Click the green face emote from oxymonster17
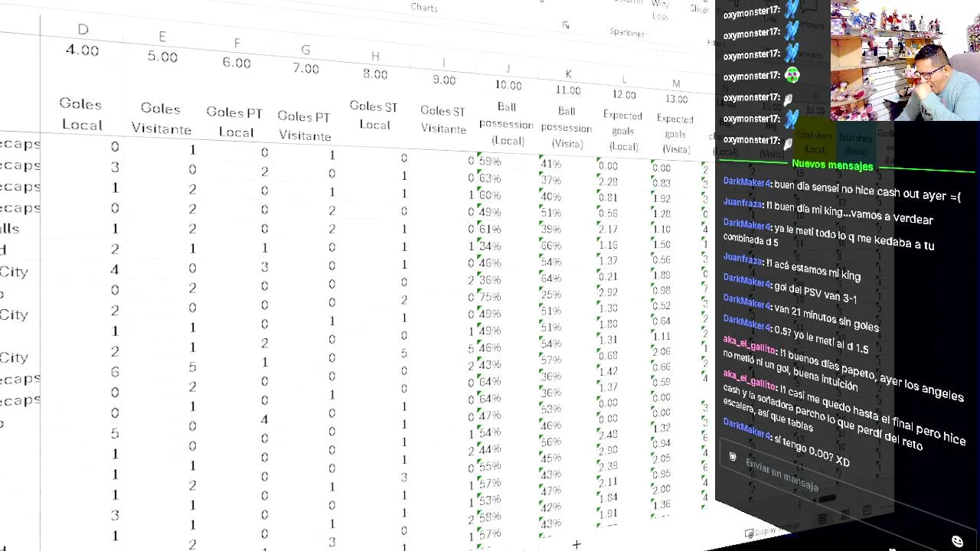This screenshot has height=551, width=980. (792, 75)
